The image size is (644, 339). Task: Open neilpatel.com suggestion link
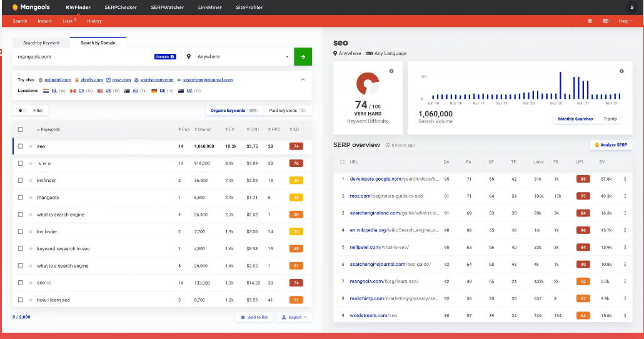coord(58,79)
